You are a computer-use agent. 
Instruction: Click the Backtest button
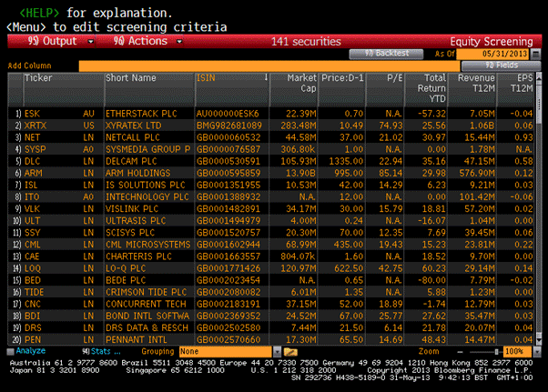pyautogui.click(x=386, y=54)
